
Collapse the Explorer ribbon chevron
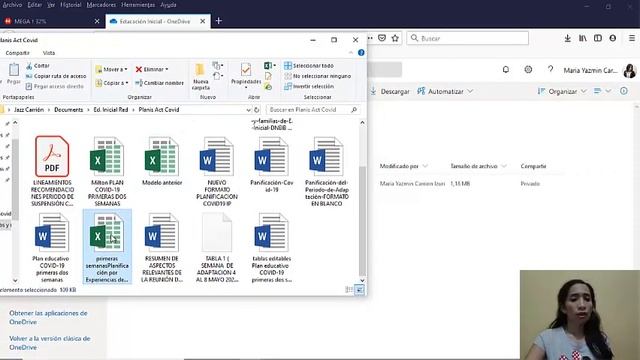click(351, 53)
